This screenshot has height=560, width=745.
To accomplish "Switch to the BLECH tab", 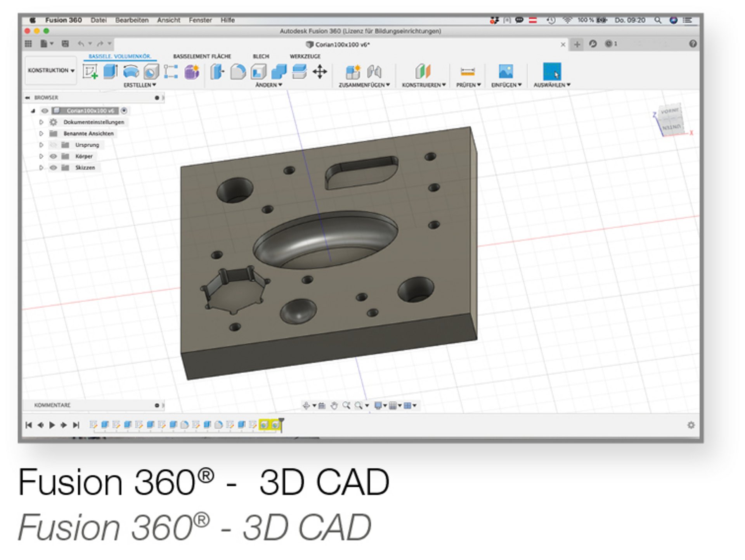I will [261, 57].
